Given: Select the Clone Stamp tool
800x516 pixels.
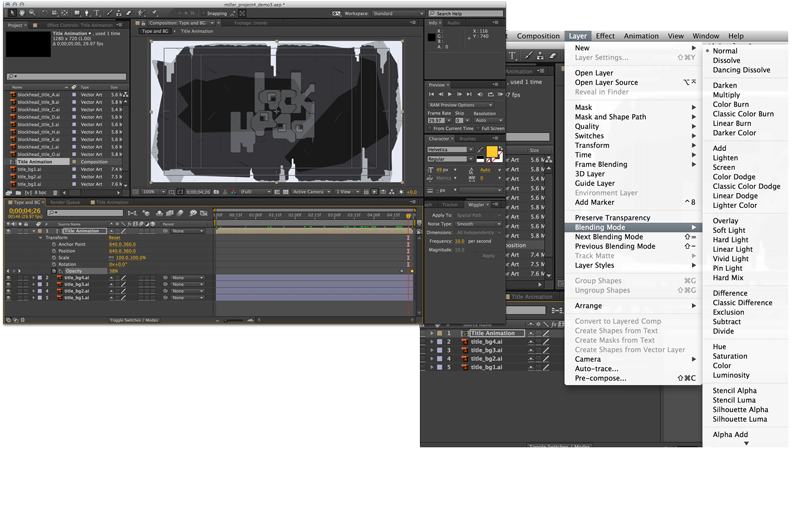Looking at the screenshot, I should 118,13.
